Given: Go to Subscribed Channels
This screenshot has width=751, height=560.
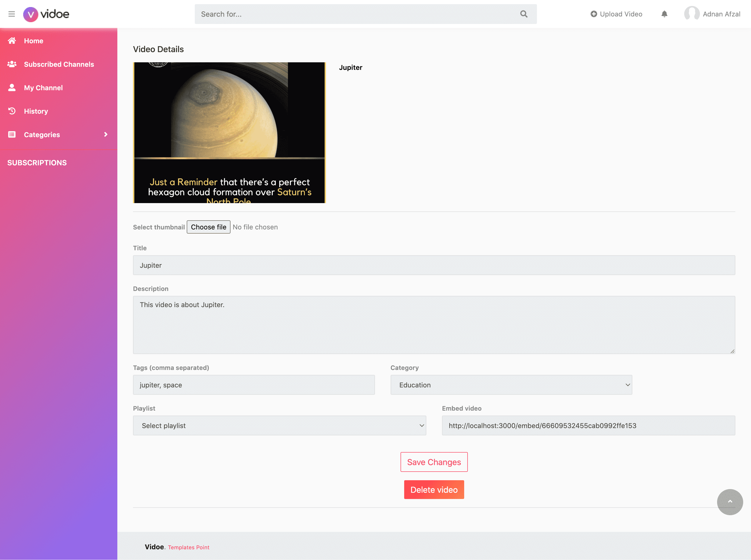Looking at the screenshot, I should point(59,64).
